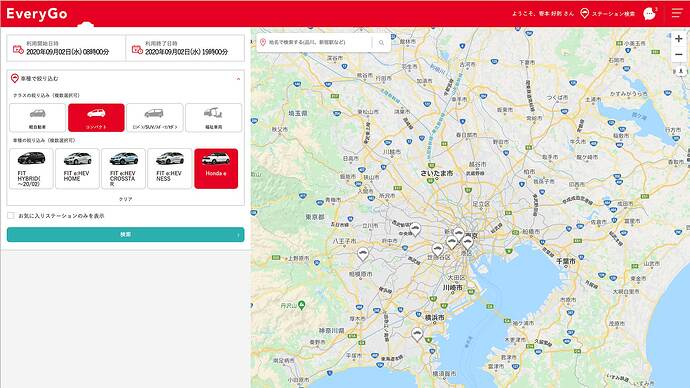
Task: Zoom in the map with plus button
Action: (679, 39)
